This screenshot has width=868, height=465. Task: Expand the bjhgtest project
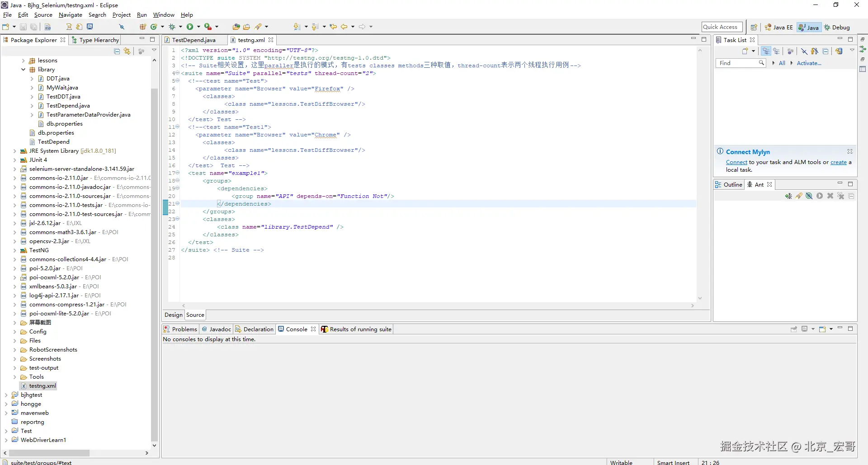pyautogui.click(x=6, y=395)
